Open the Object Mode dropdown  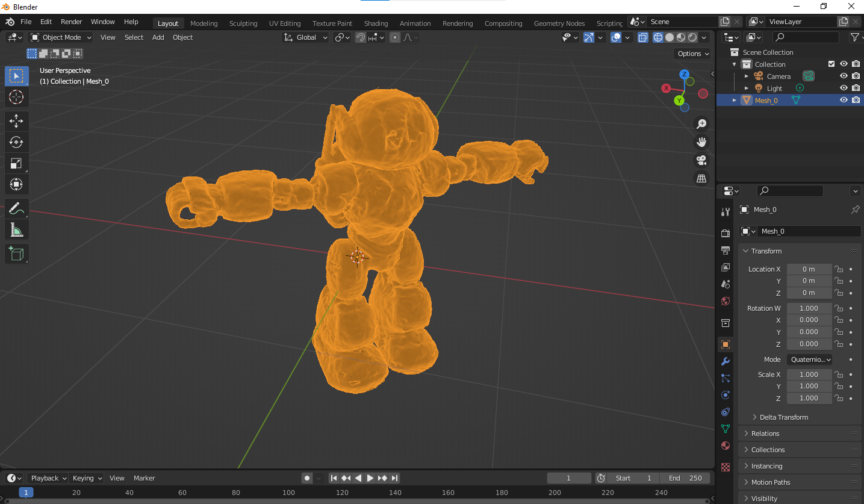[x=61, y=37]
